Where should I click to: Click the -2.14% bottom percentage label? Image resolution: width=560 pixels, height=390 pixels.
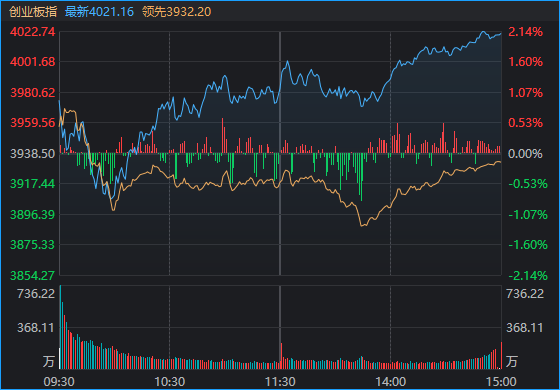point(528,276)
